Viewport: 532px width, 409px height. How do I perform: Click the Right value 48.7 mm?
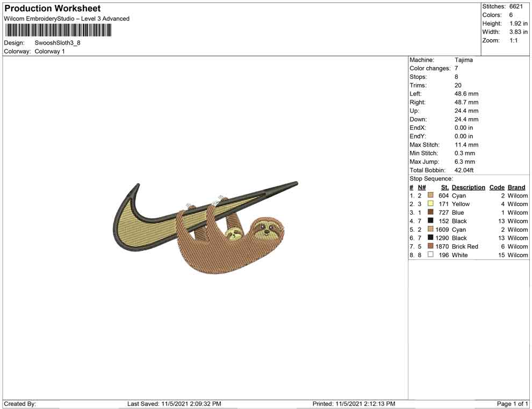tap(466, 103)
